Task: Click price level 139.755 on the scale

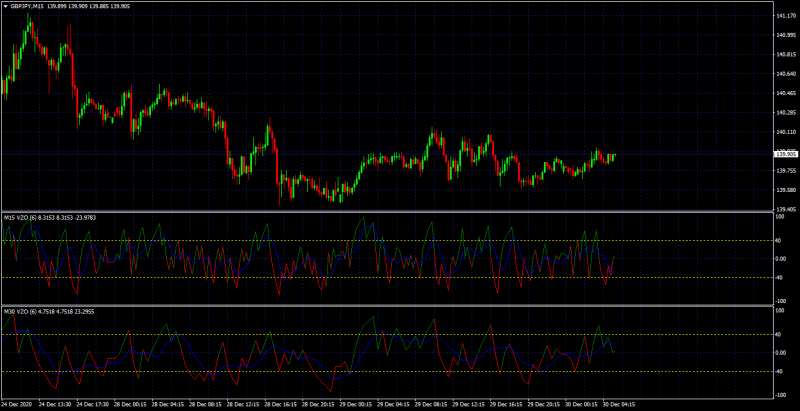Action: [786, 170]
